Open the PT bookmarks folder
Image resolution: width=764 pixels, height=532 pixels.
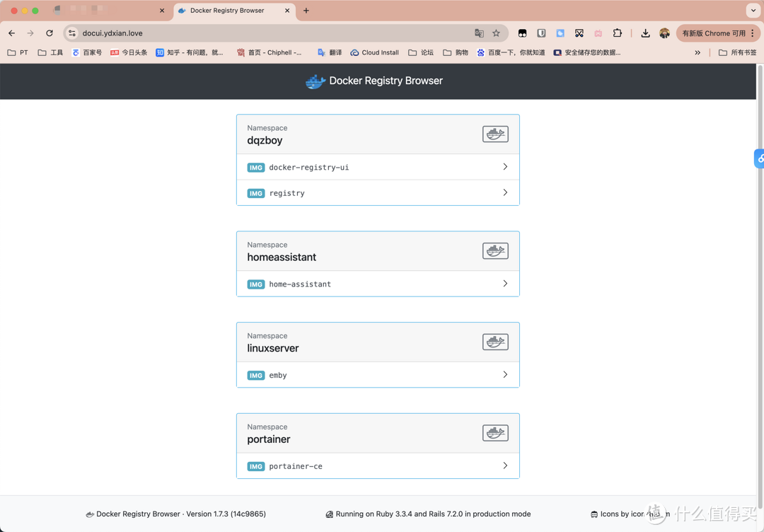tap(18, 52)
